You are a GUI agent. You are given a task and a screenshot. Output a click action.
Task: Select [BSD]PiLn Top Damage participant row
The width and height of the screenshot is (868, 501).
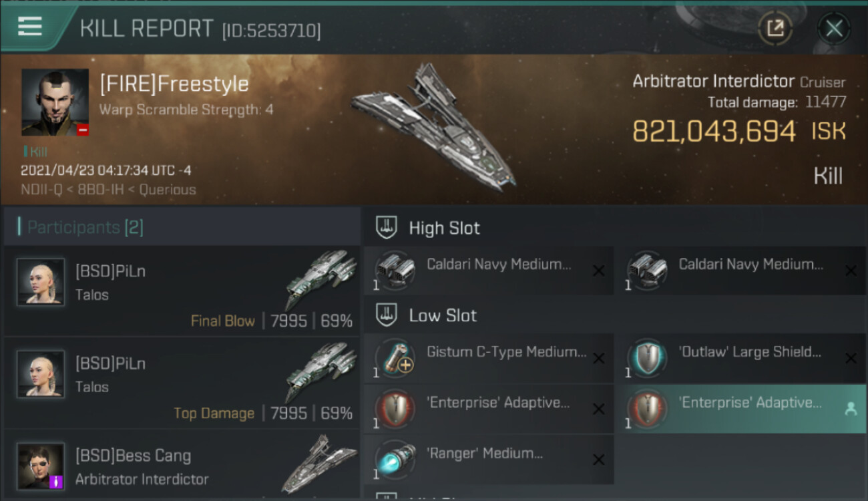point(182,383)
